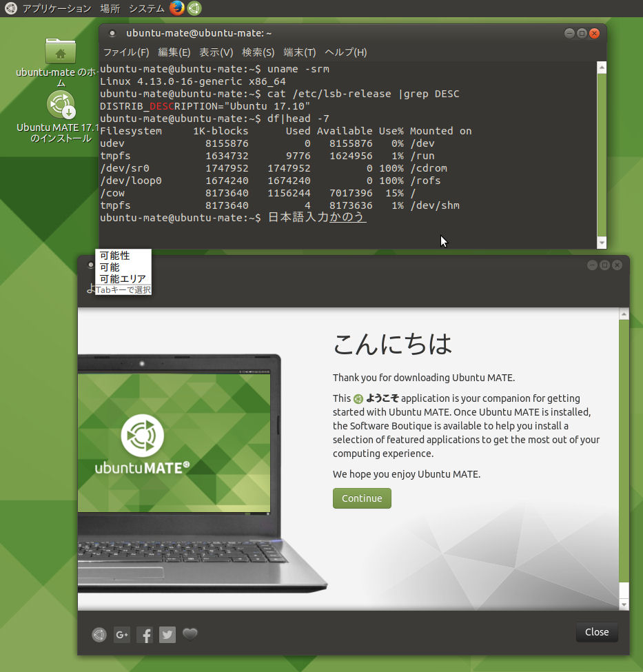Click the Tabキーで選択 hint in candidate popup
The image size is (643, 672).
click(x=123, y=289)
